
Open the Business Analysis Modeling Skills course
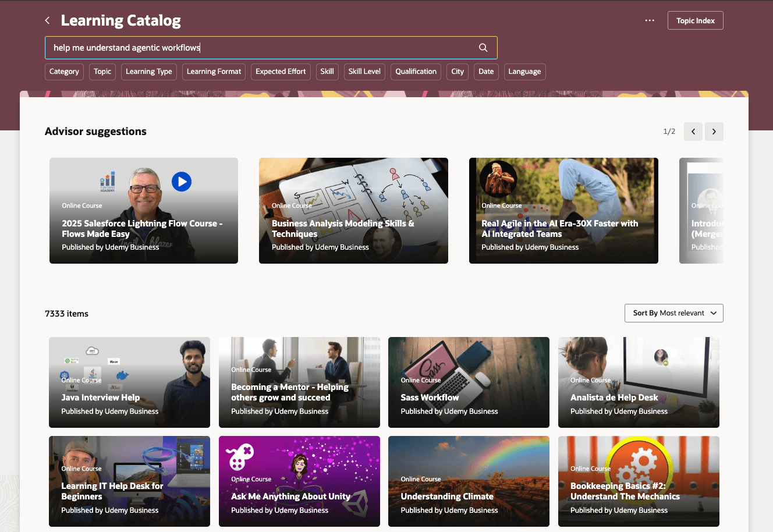click(x=353, y=211)
